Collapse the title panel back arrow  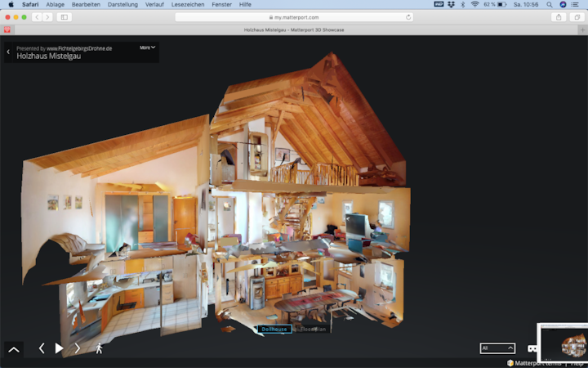point(8,52)
